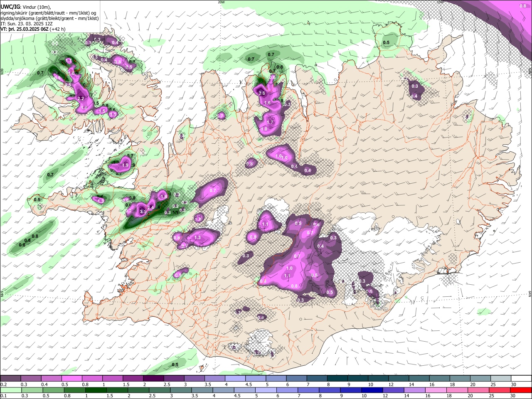Pick the bright pink 0.5 snow legend swatch
This screenshot has width=532, height=399.
[71, 379]
